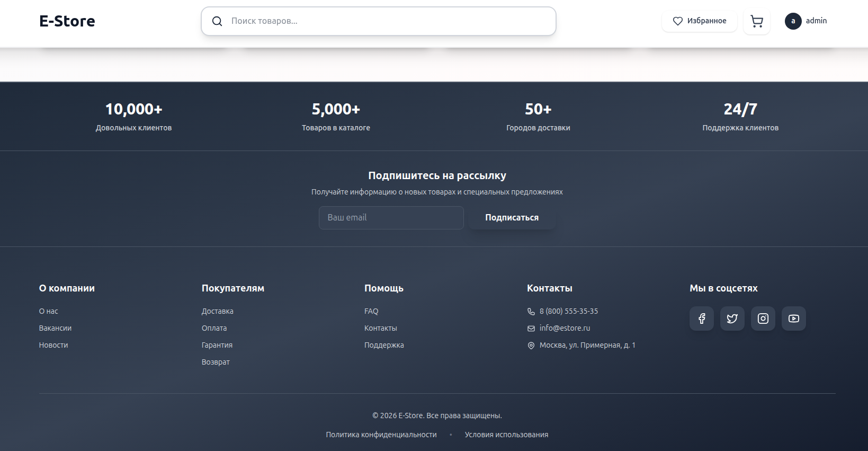Image resolution: width=868 pixels, height=451 pixels.
Task: Open Условия использования link
Action: tap(506, 435)
